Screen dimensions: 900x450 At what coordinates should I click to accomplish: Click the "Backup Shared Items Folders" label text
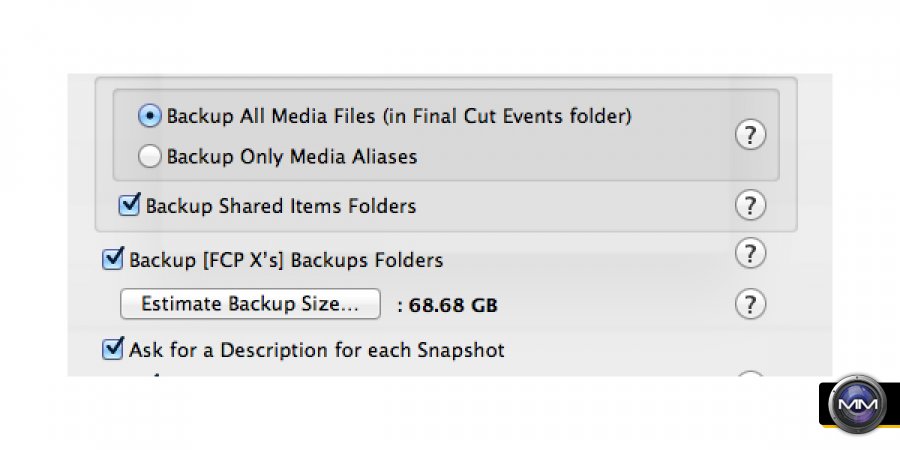coord(280,207)
